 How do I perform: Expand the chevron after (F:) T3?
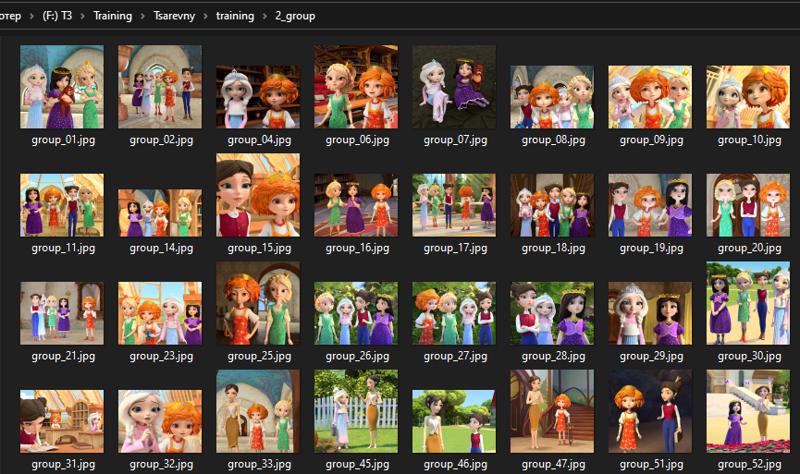[83, 16]
